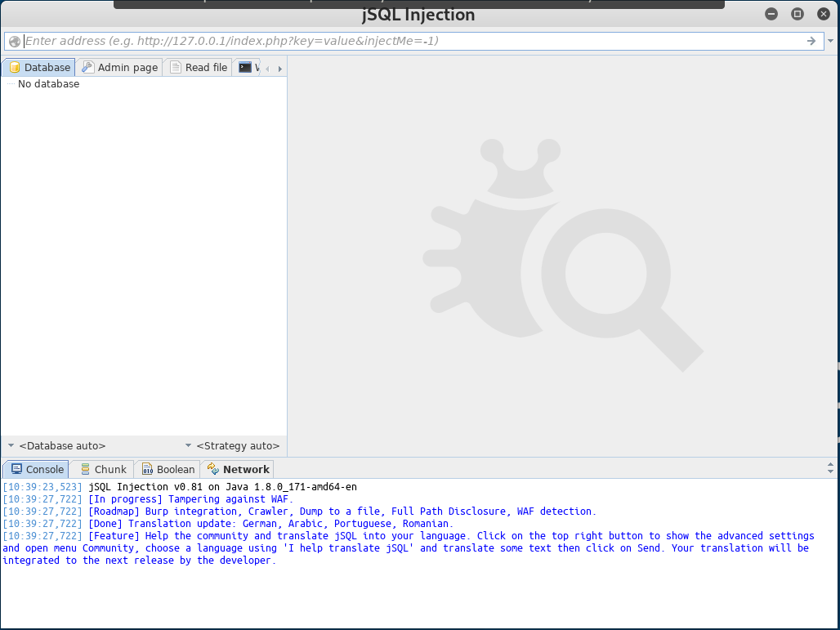Select the 'No database' tree row
Image resolution: width=840 pixels, height=630 pixels.
click(x=48, y=84)
